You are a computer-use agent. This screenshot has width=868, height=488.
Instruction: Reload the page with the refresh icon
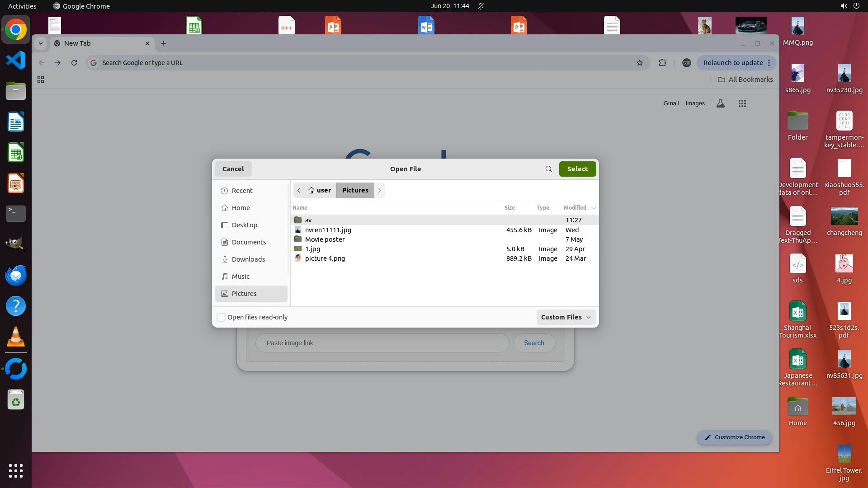(x=74, y=63)
